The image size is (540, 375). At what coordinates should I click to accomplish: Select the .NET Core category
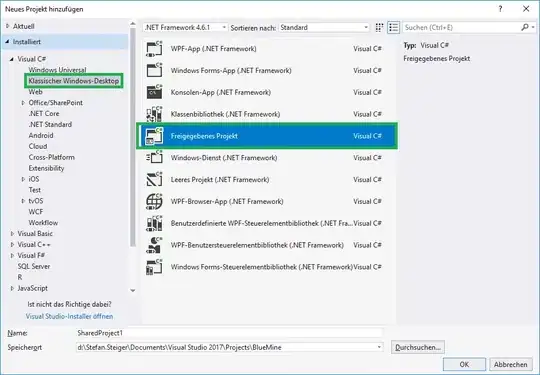pos(44,114)
